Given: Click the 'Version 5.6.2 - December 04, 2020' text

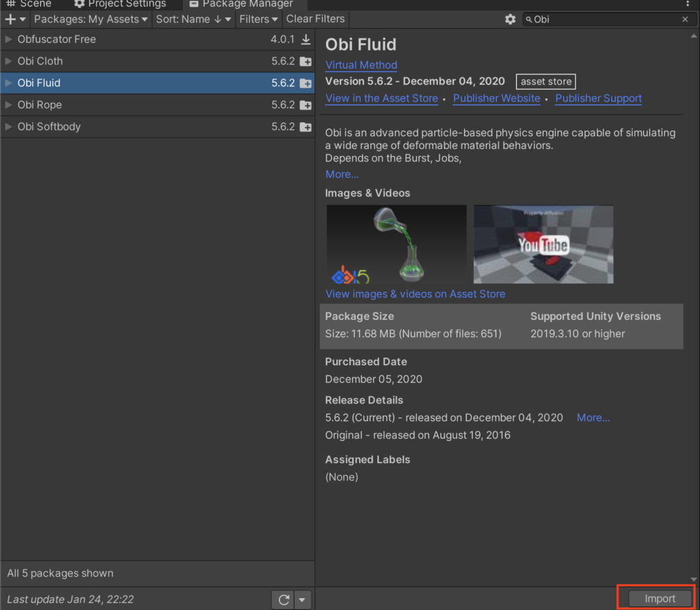Looking at the screenshot, I should tap(415, 81).
